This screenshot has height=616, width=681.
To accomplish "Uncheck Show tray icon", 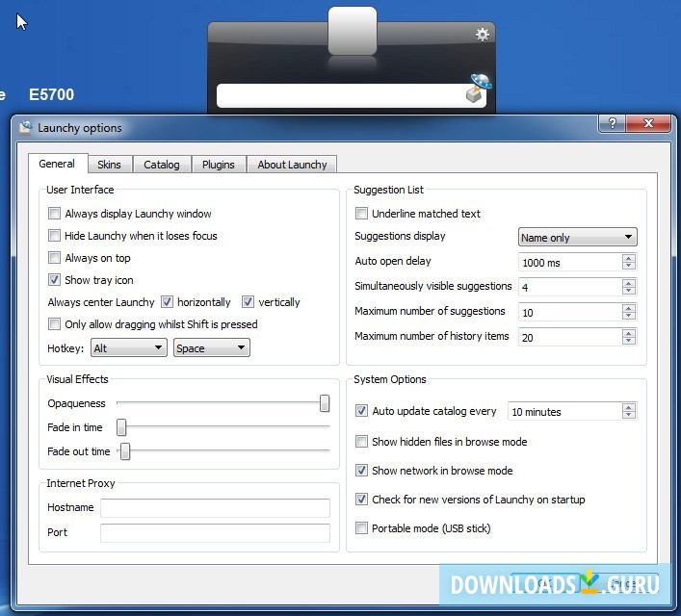I will coord(54,279).
